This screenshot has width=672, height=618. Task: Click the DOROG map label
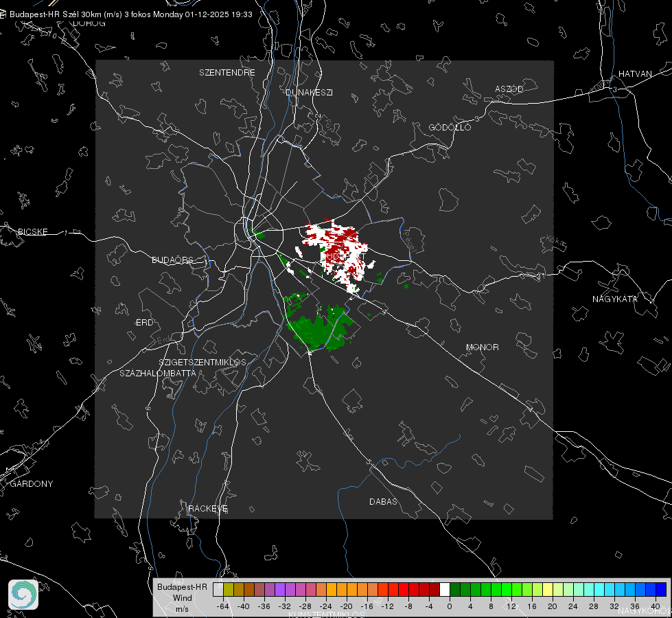[89, 23]
